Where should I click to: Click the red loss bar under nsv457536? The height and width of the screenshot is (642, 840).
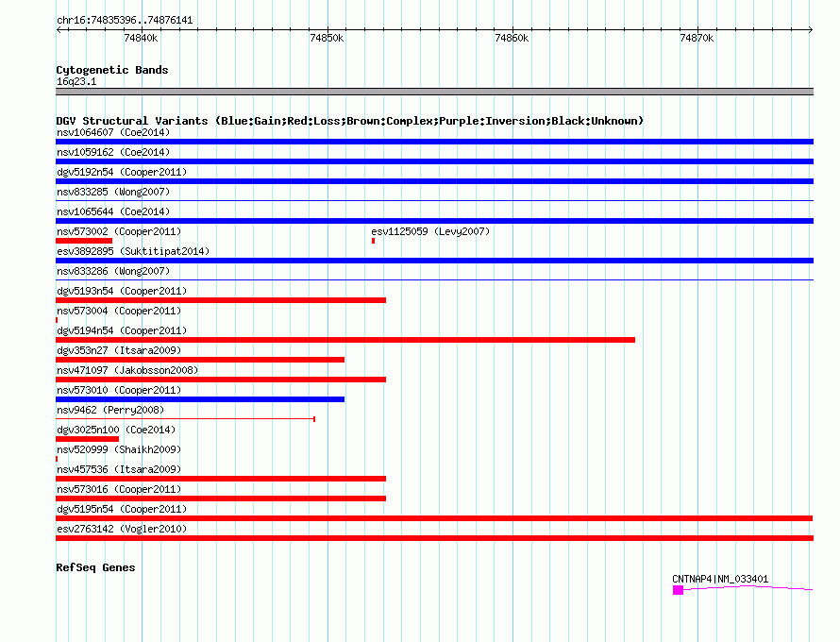click(221, 479)
